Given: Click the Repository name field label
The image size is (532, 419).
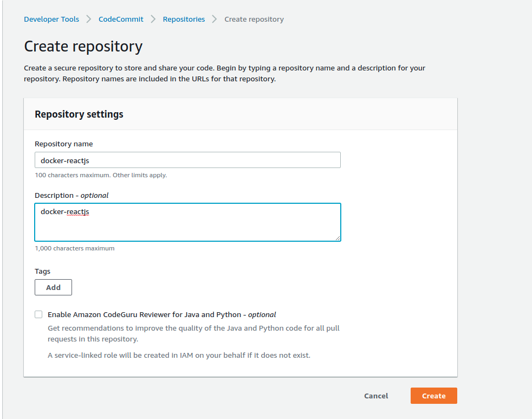Looking at the screenshot, I should (63, 144).
